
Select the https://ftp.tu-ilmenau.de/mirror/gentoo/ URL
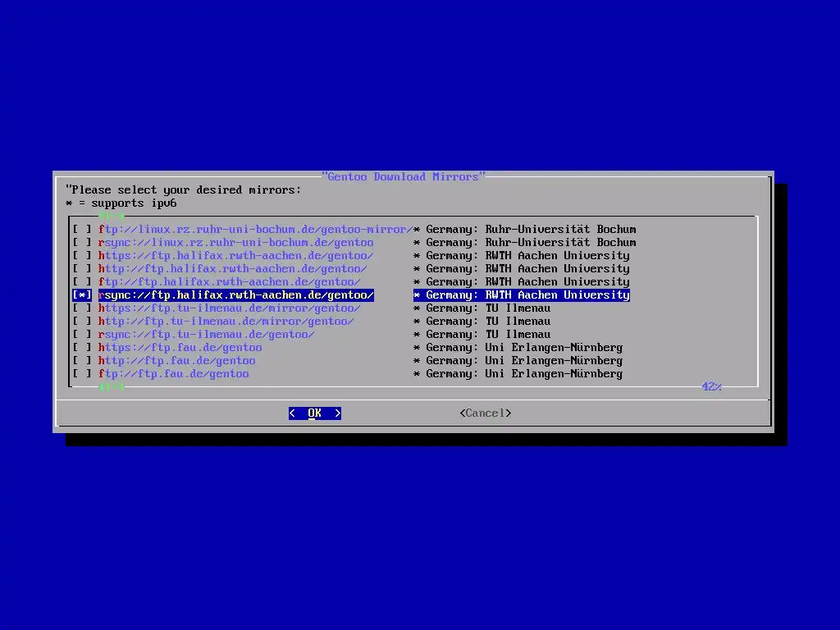[x=230, y=308]
